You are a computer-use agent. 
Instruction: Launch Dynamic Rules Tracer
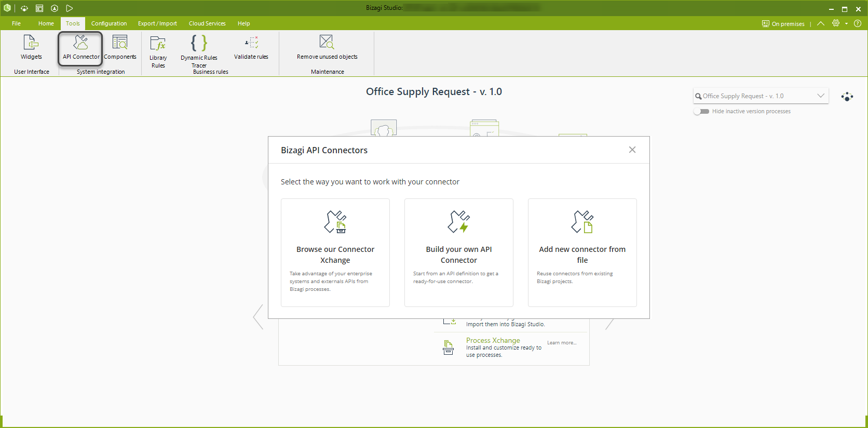[x=199, y=51]
